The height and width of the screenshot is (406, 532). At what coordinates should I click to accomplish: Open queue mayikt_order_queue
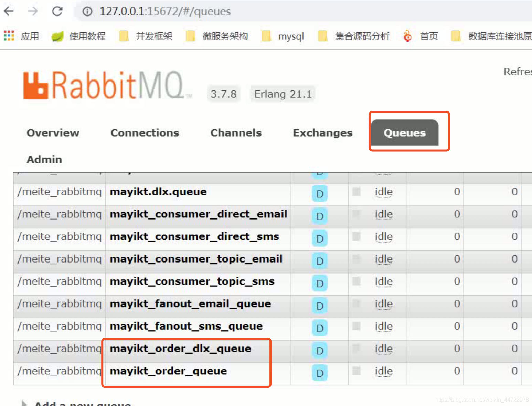[168, 371]
